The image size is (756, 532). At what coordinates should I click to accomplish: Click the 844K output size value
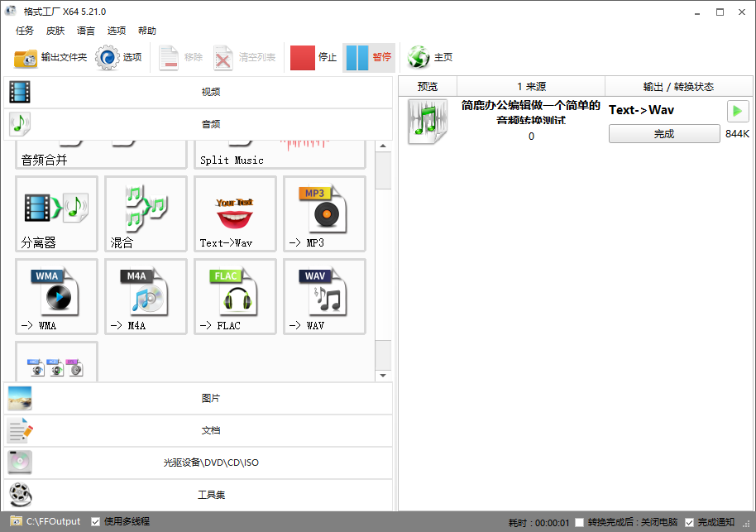pyautogui.click(x=737, y=133)
